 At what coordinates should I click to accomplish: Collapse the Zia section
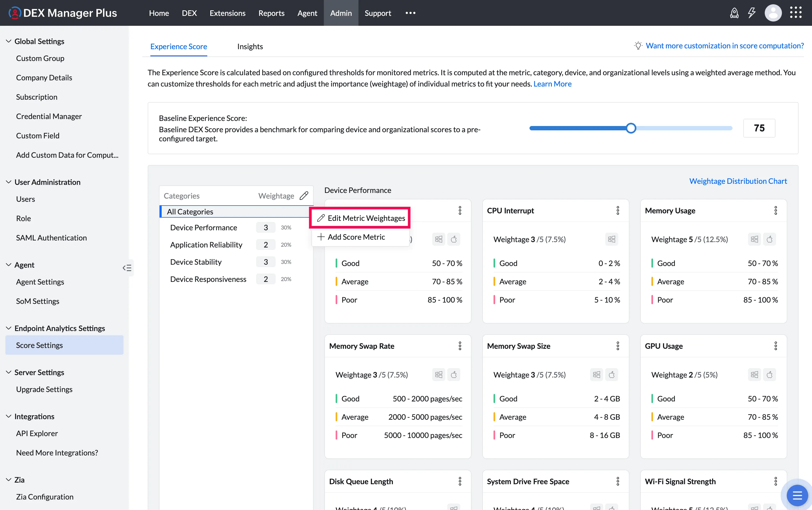point(9,480)
